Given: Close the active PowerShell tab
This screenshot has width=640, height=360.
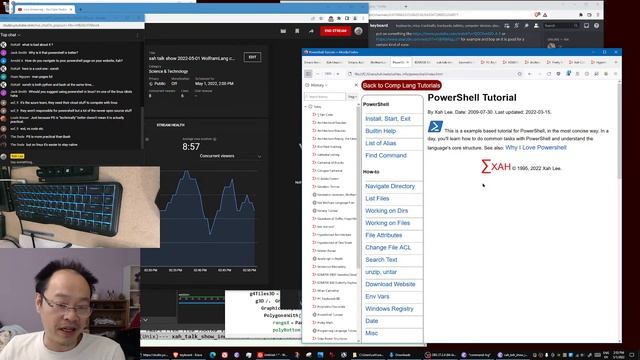Looking at the screenshot, I should point(407,62).
